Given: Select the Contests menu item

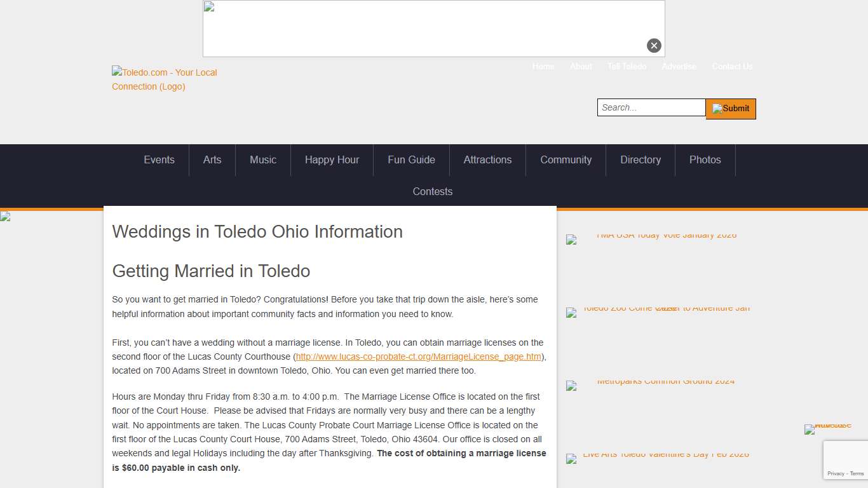Looking at the screenshot, I should 432,191.
